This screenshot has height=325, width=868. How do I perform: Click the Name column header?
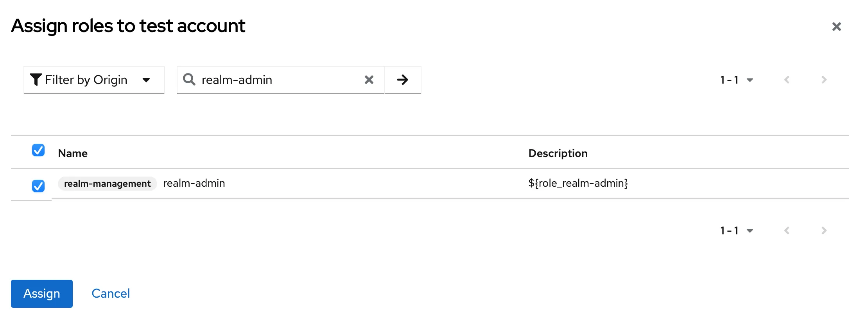73,153
